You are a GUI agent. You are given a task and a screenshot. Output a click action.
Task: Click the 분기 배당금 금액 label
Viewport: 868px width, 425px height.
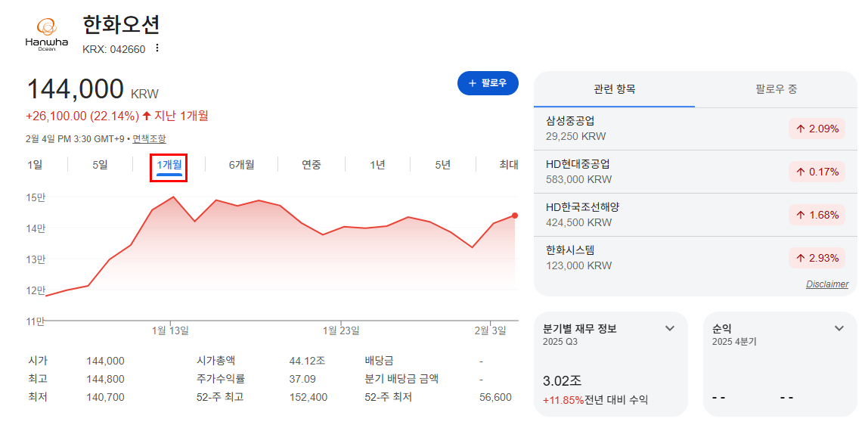(402, 379)
